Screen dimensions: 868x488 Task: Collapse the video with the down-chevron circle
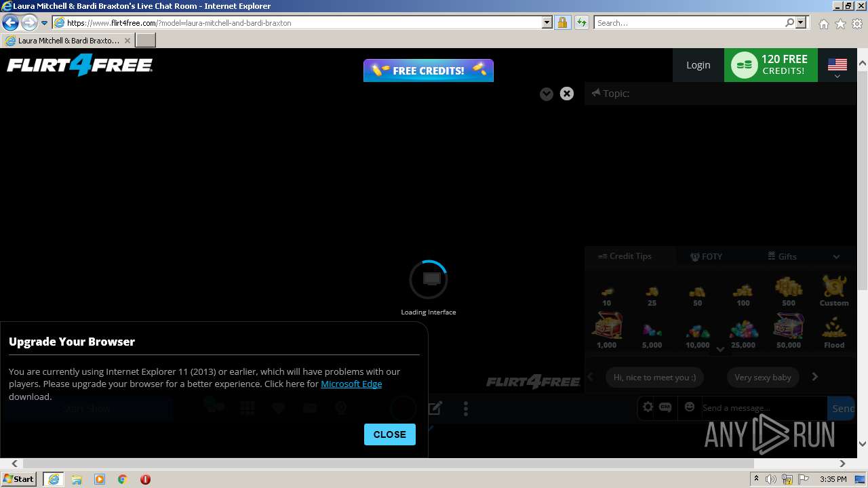(547, 94)
